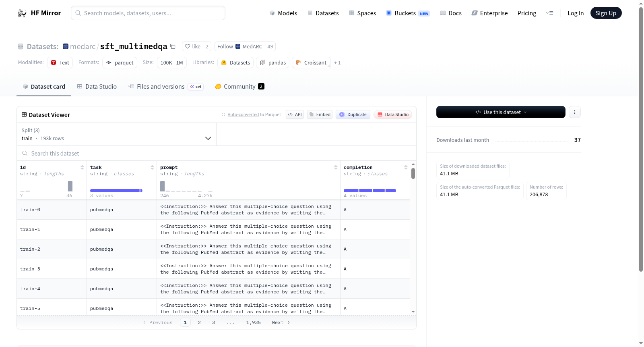Click the parquet format icon
Image resolution: width=644 pixels, height=347 pixels.
pos(109,62)
